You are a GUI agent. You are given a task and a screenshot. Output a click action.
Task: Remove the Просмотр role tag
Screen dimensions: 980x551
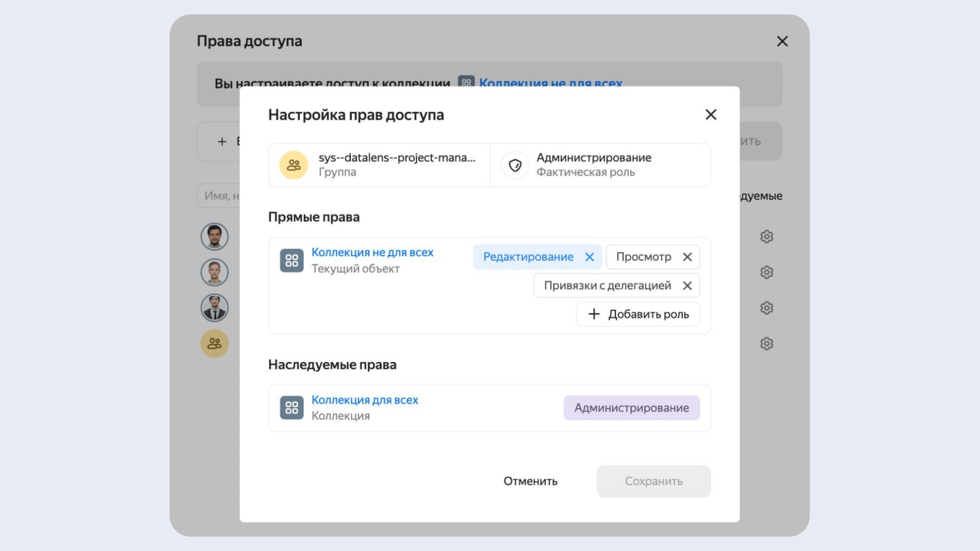pyautogui.click(x=687, y=257)
